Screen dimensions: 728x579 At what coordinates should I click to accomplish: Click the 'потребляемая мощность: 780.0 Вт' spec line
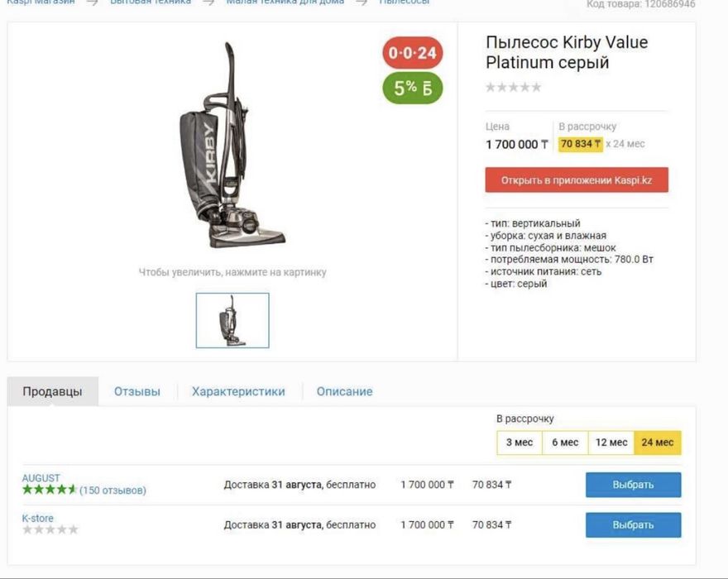569,260
